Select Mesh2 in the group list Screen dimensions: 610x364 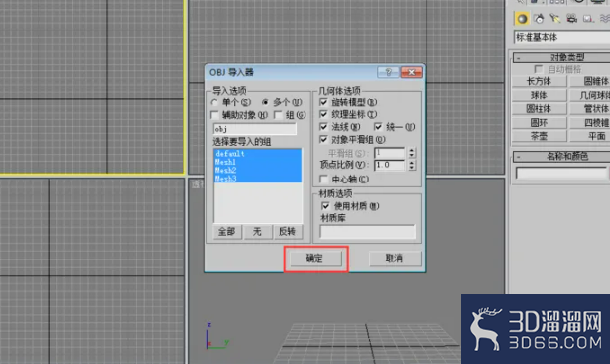(257, 170)
